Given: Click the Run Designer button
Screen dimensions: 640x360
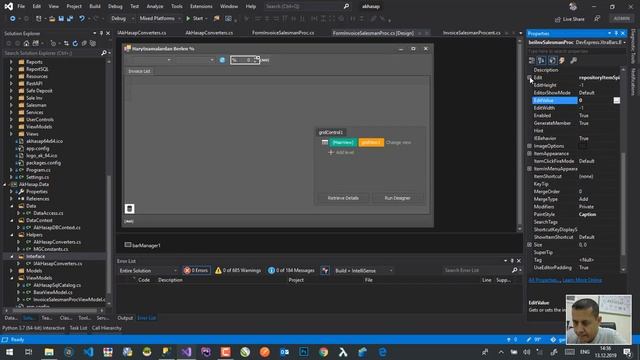Looking at the screenshot, I should 397,198.
